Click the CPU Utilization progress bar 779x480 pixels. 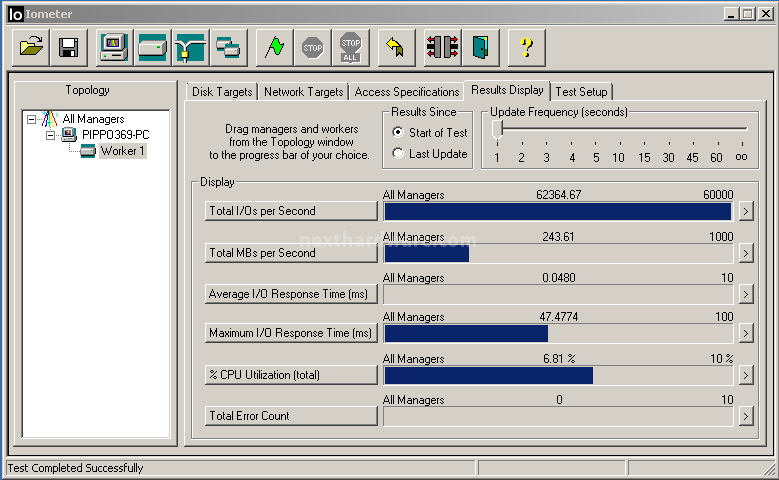point(558,375)
